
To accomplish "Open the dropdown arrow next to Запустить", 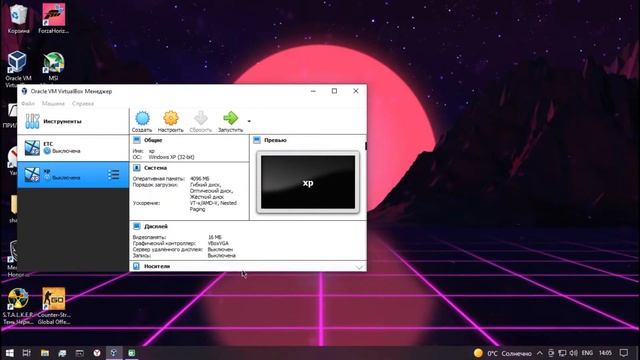I will coord(249,121).
